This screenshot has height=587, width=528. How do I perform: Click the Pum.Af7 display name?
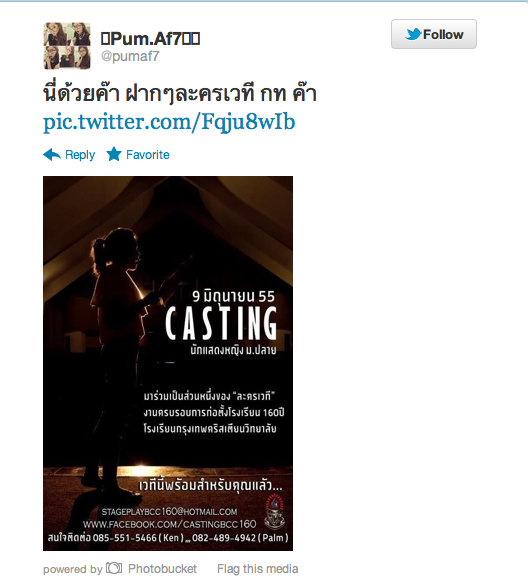(150, 39)
